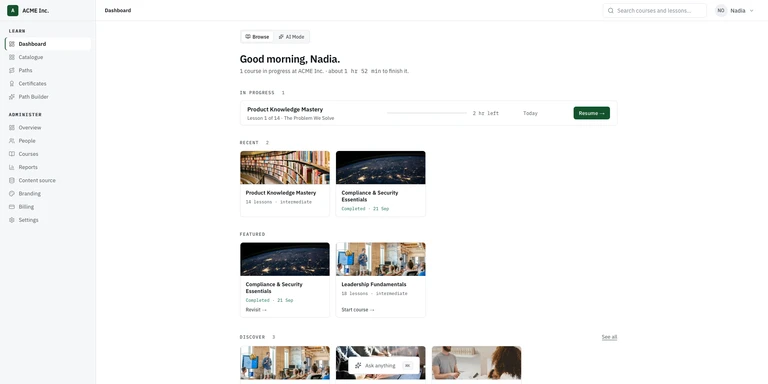Click the Courses book icon
Image resolution: width=768 pixels, height=384 pixels.
(x=12, y=154)
